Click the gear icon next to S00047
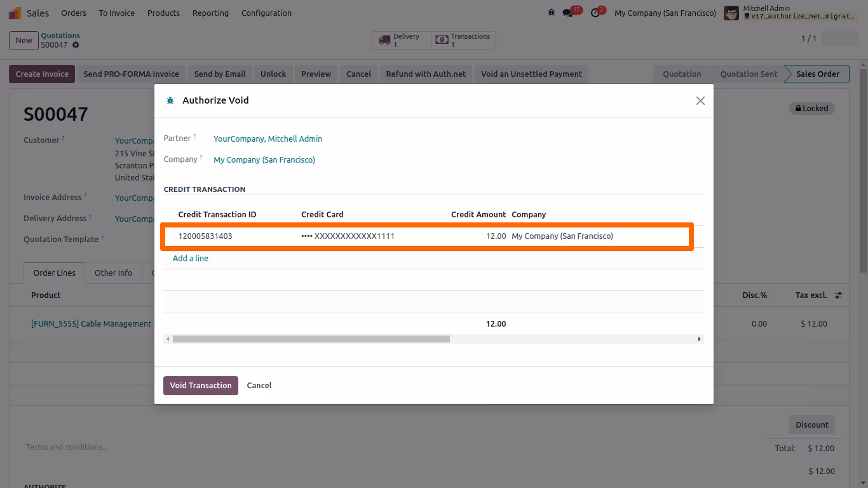The image size is (868, 488). click(x=76, y=45)
